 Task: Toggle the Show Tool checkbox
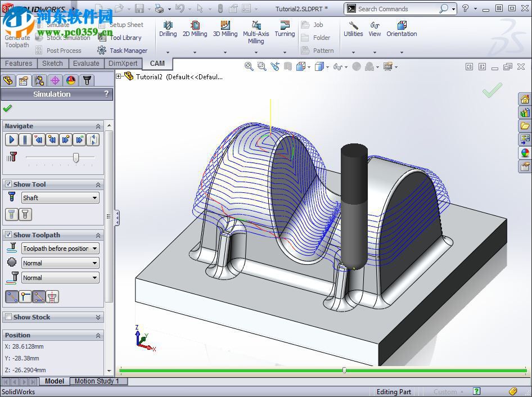click(x=8, y=184)
